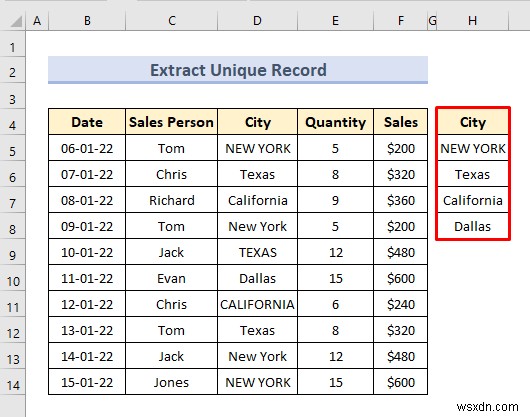The width and height of the screenshot is (530, 417).
Task: Click the 'City' header in column H
Action: (473, 122)
